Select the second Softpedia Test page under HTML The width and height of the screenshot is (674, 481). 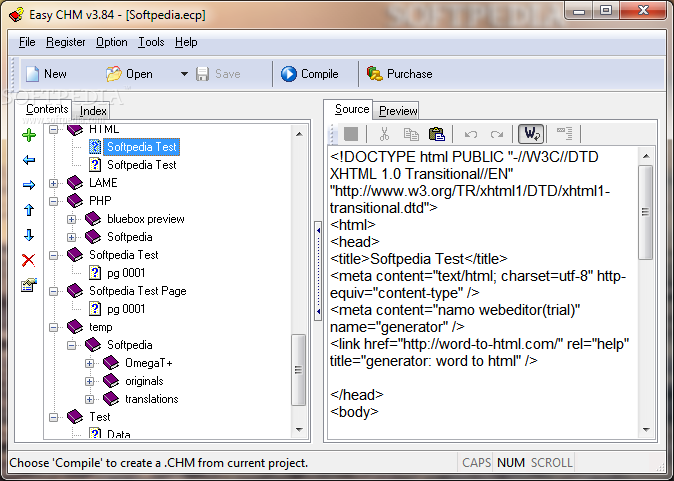(x=141, y=165)
